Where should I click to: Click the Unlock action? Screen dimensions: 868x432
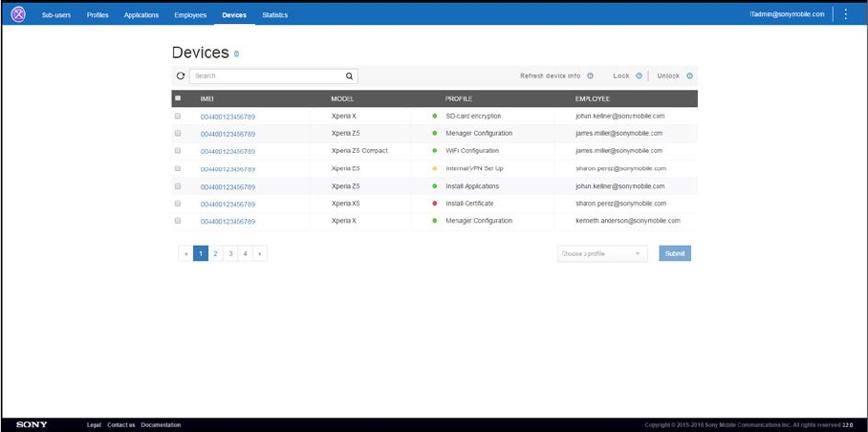pos(668,76)
